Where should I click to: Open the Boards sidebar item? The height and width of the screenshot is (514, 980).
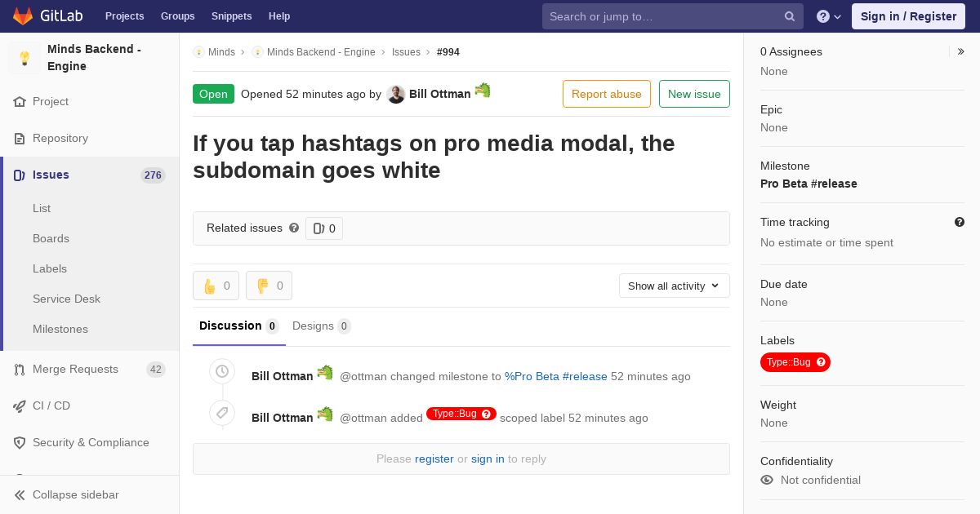coord(51,238)
